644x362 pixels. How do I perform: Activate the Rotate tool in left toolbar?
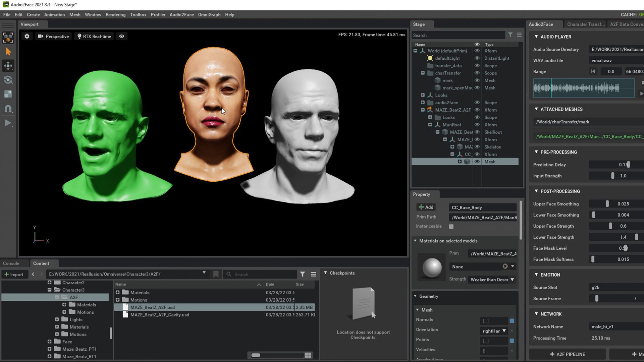8,80
